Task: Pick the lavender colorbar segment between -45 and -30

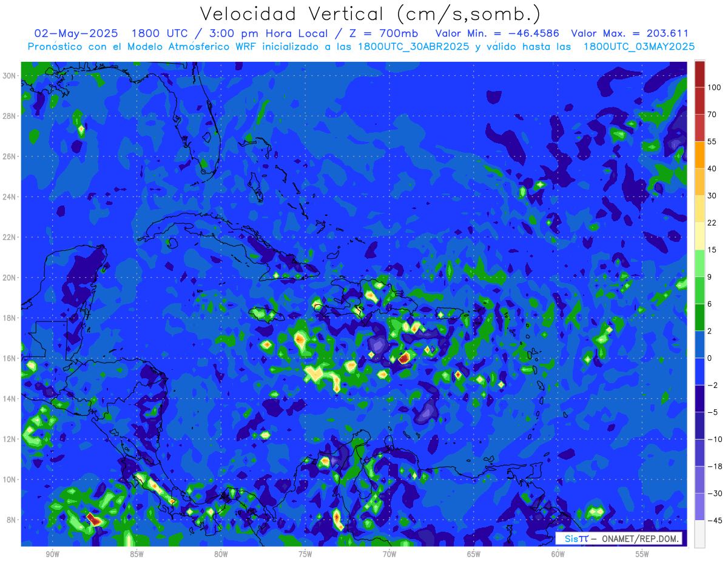Action: [x=699, y=507]
